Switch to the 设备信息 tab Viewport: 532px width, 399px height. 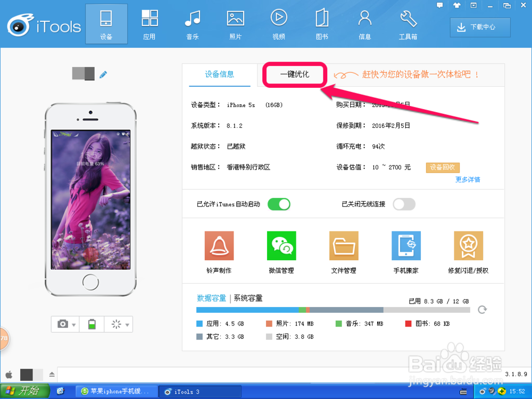tap(220, 74)
